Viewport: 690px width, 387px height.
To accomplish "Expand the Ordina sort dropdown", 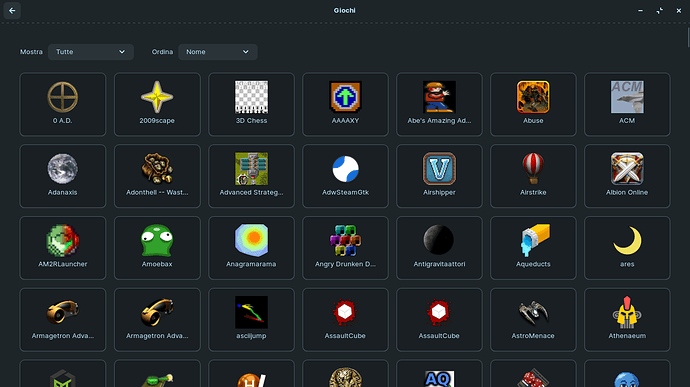I will pos(217,52).
